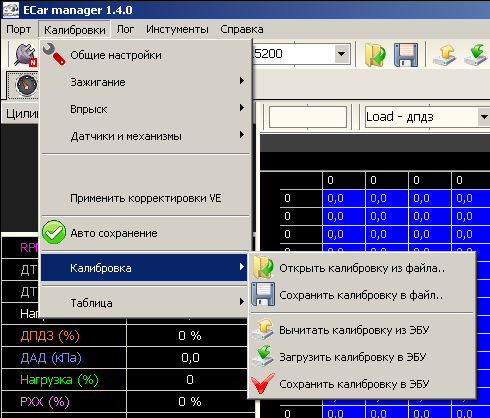Click the ДПДЗ (%) parameter label
The width and height of the screenshot is (490, 418).
(x=50, y=336)
